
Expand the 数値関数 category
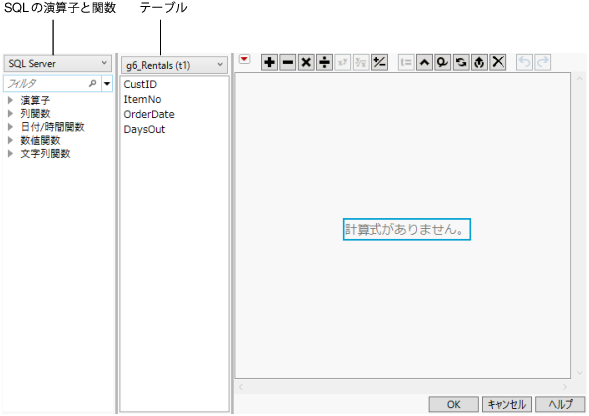pos(11,140)
